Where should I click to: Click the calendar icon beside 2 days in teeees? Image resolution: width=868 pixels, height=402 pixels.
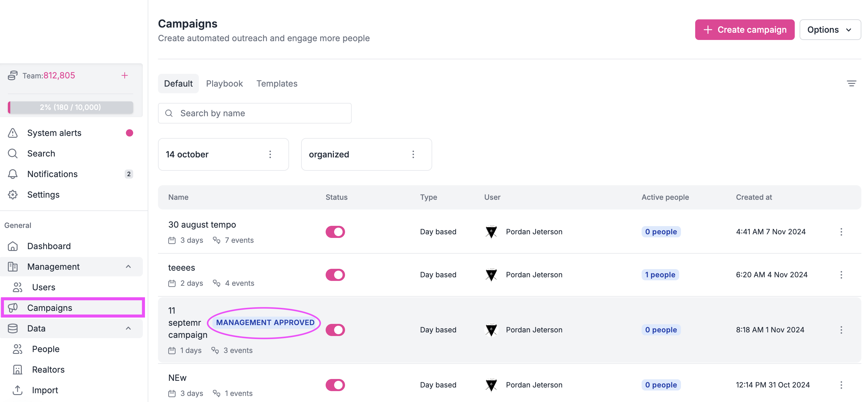(x=172, y=283)
